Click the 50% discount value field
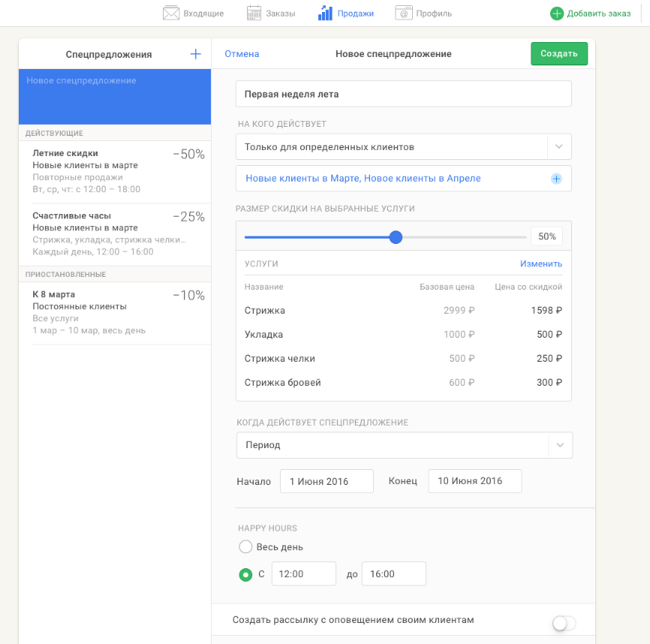The height and width of the screenshot is (644, 650). (546, 236)
